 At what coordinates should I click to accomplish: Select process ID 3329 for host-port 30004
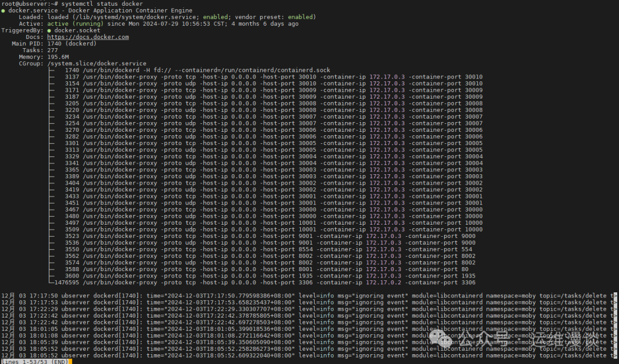72,156
